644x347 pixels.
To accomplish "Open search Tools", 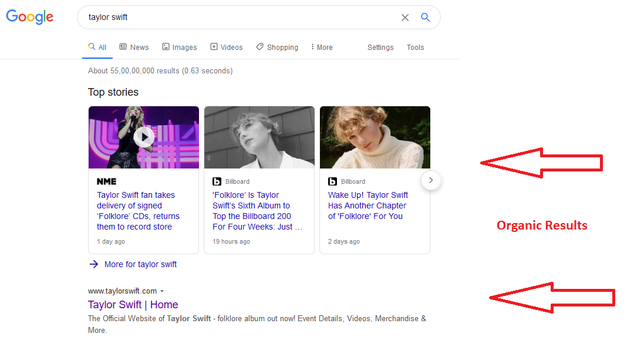I will click(x=415, y=47).
